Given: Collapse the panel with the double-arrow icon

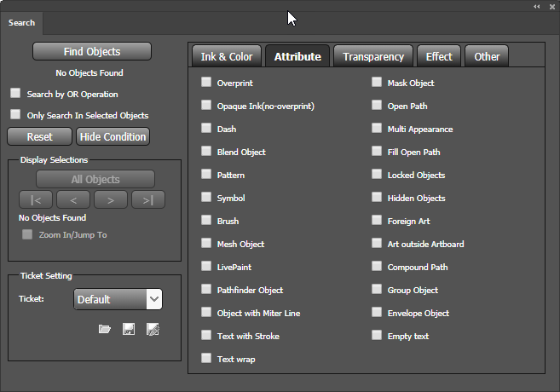Looking at the screenshot, I should 537,6.
